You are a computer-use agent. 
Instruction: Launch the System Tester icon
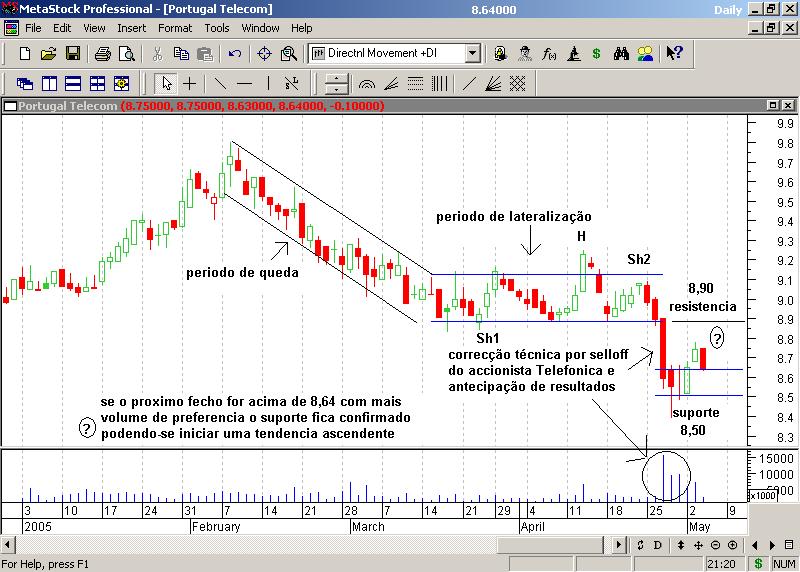click(x=573, y=54)
